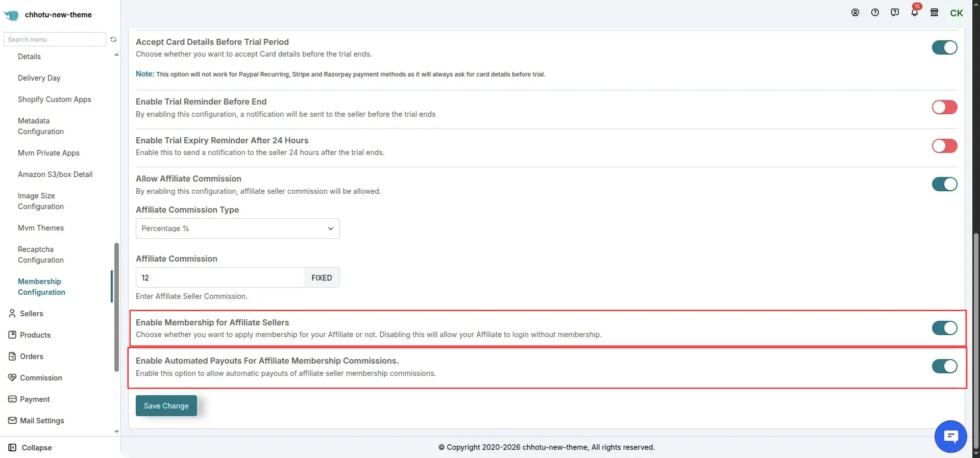Click the chhotu-new-theme store name
The image size is (980, 458).
click(x=58, y=15)
